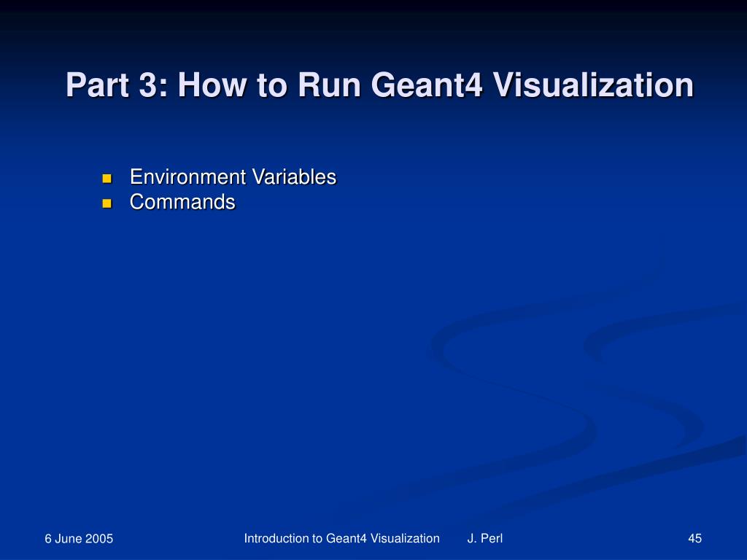Image resolution: width=747 pixels, height=560 pixels.
Task: Click the slide title "Part 3: How to Run Geant4 Visualization"
Action: (379, 85)
